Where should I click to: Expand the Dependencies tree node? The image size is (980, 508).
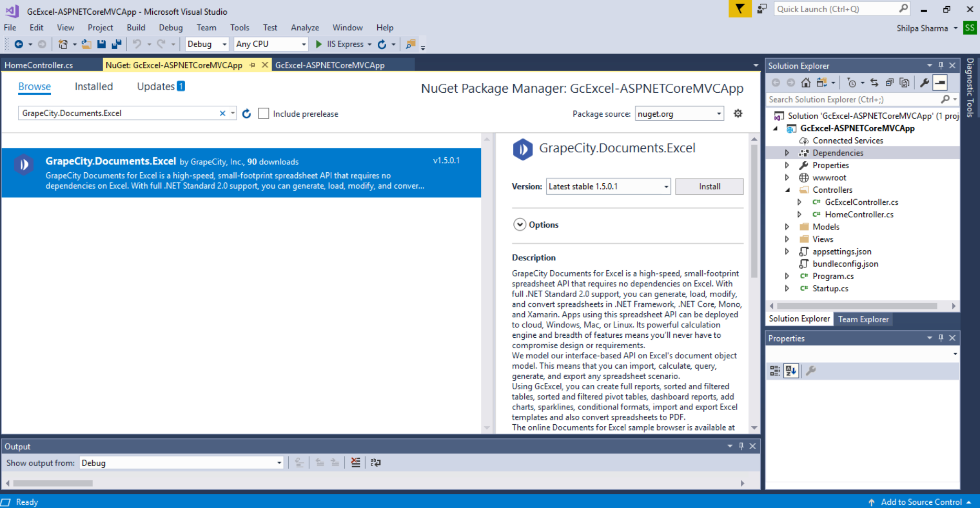click(787, 153)
